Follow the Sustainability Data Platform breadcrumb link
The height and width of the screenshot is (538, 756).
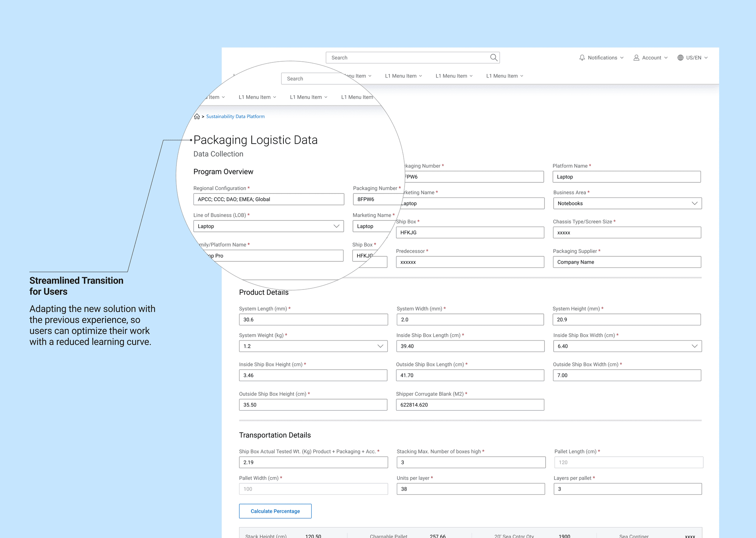point(235,116)
